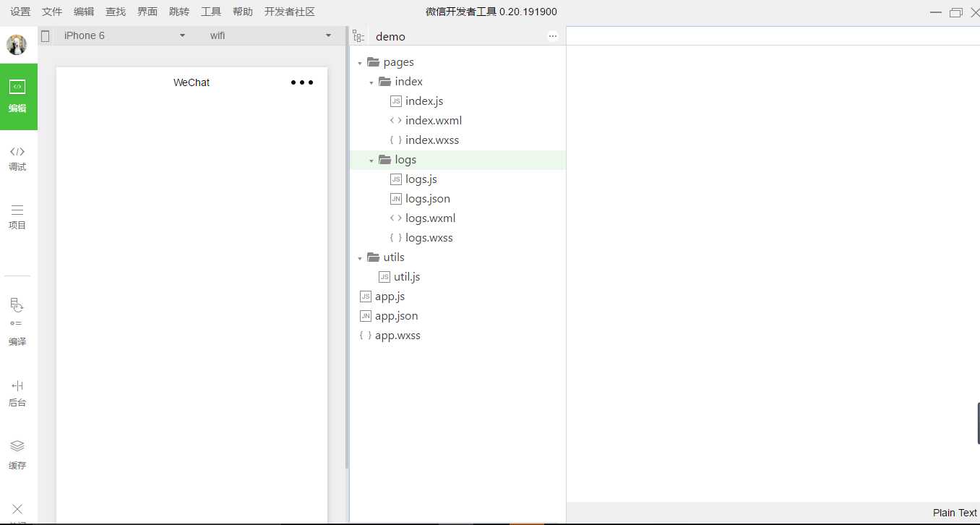The height and width of the screenshot is (525, 980).
Task: Collapse the index folder arrow
Action: point(371,82)
